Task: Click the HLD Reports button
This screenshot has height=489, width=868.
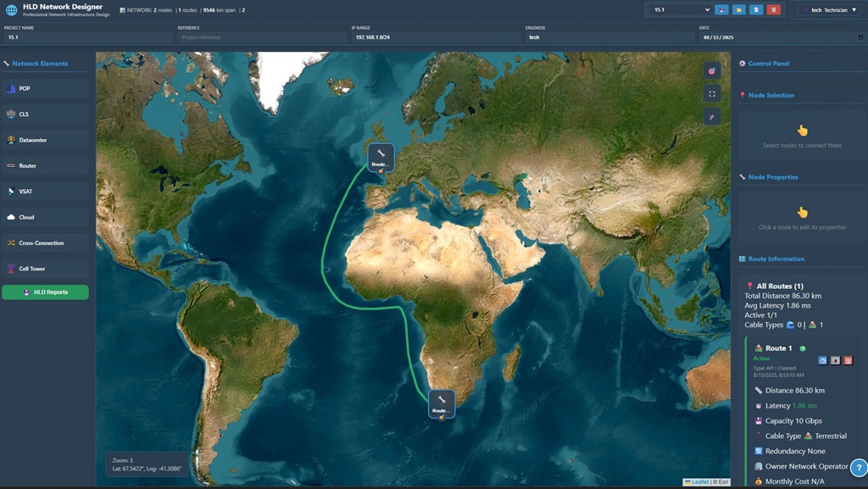Action: click(x=46, y=292)
